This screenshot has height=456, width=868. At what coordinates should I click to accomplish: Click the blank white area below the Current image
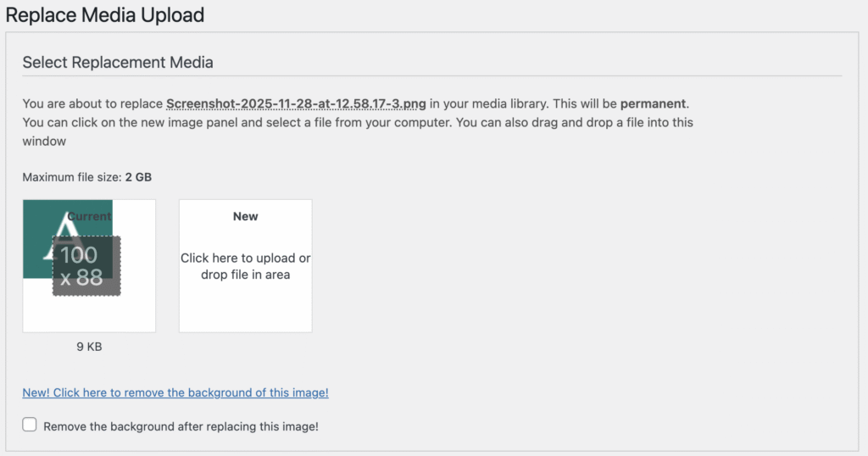click(89, 314)
